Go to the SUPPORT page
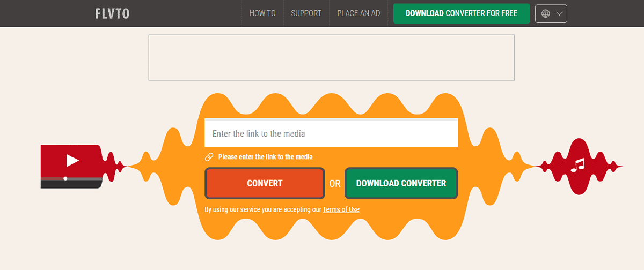The image size is (644, 270). [306, 13]
